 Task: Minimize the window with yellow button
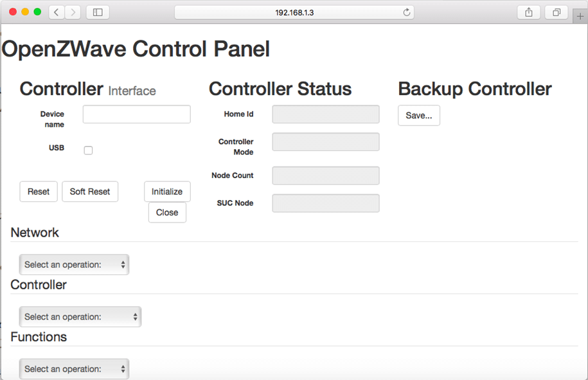click(x=25, y=12)
